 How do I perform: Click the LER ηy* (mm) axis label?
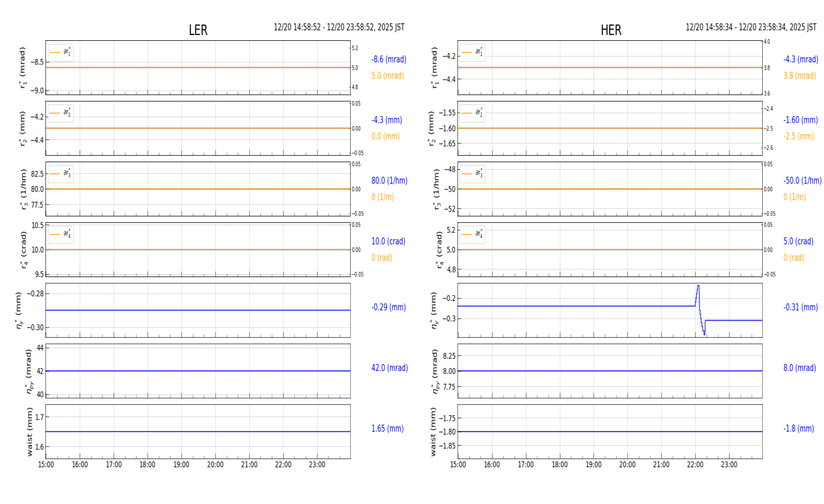(x=20, y=310)
